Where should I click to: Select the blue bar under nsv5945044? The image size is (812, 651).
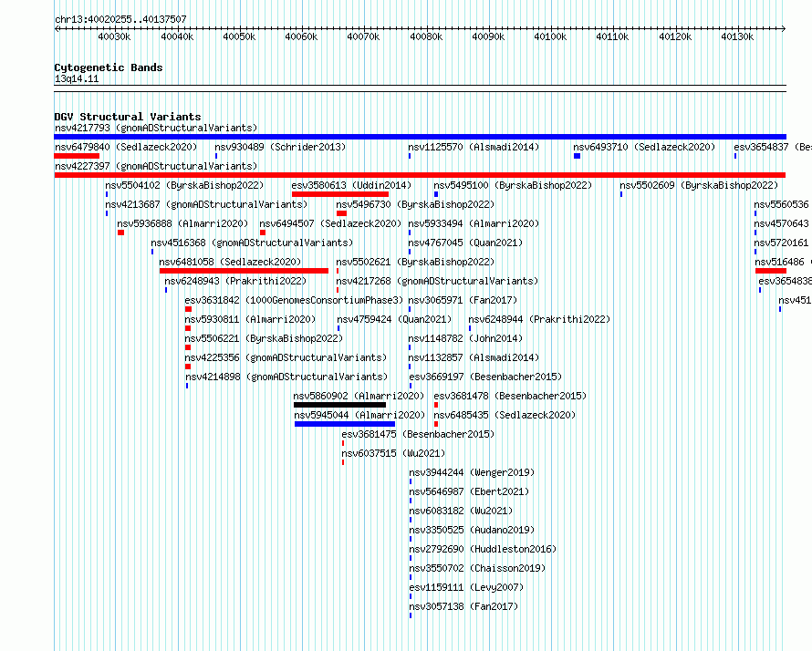click(345, 424)
